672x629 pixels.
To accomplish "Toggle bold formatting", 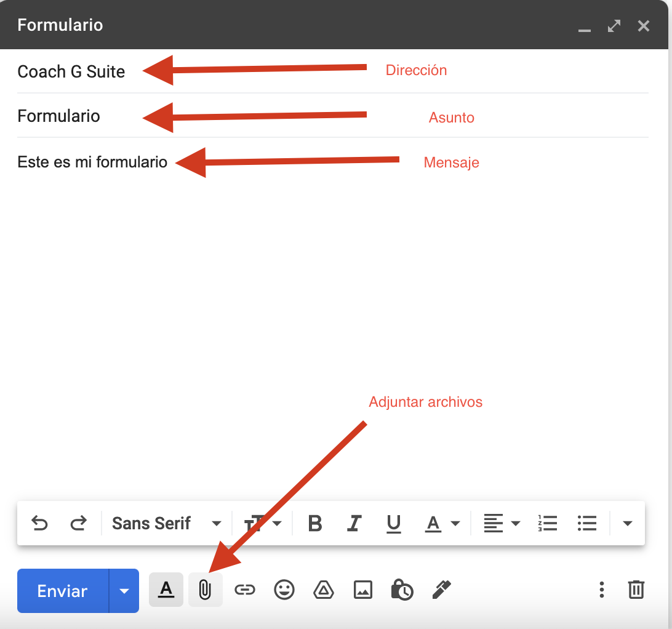I will tap(315, 523).
